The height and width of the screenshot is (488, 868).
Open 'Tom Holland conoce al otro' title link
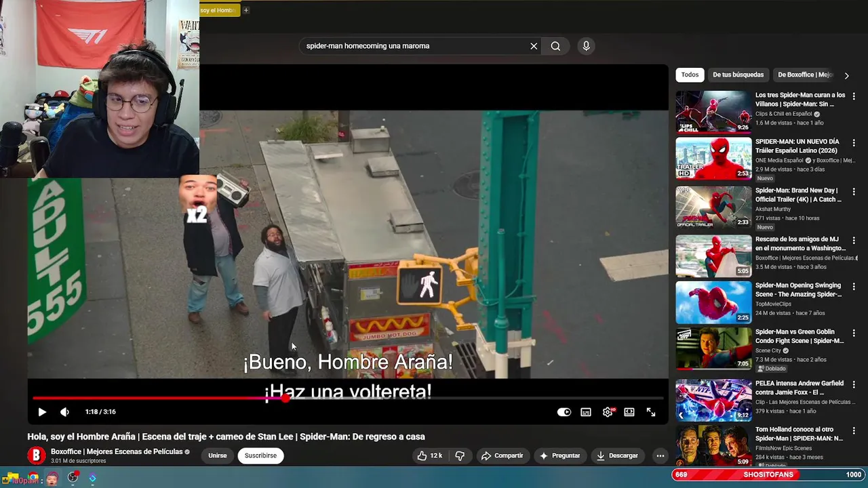799,434
